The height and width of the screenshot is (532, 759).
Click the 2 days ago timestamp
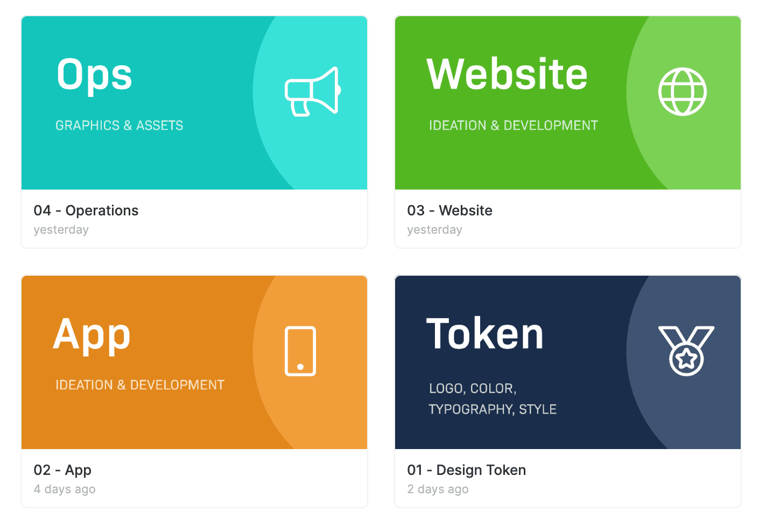(x=438, y=489)
